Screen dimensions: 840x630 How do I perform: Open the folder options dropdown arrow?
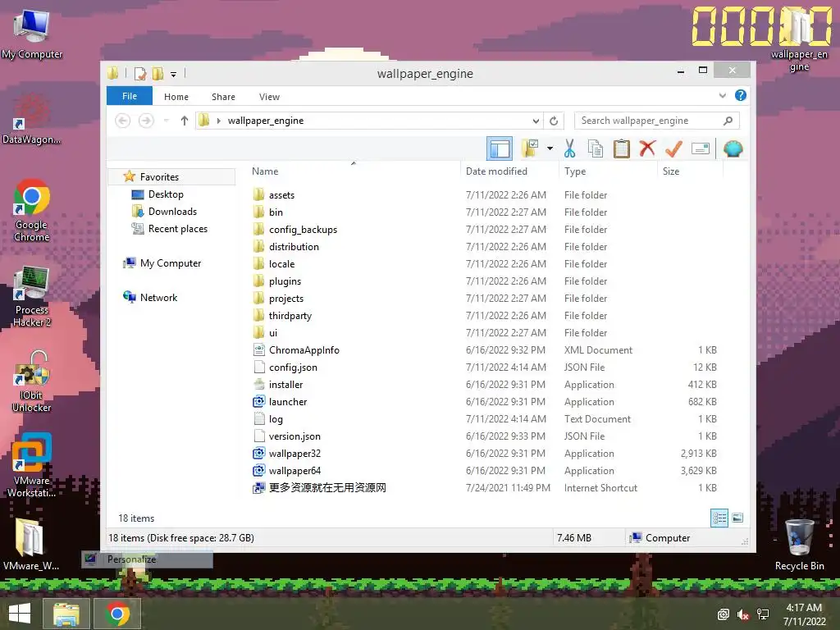tap(550, 148)
